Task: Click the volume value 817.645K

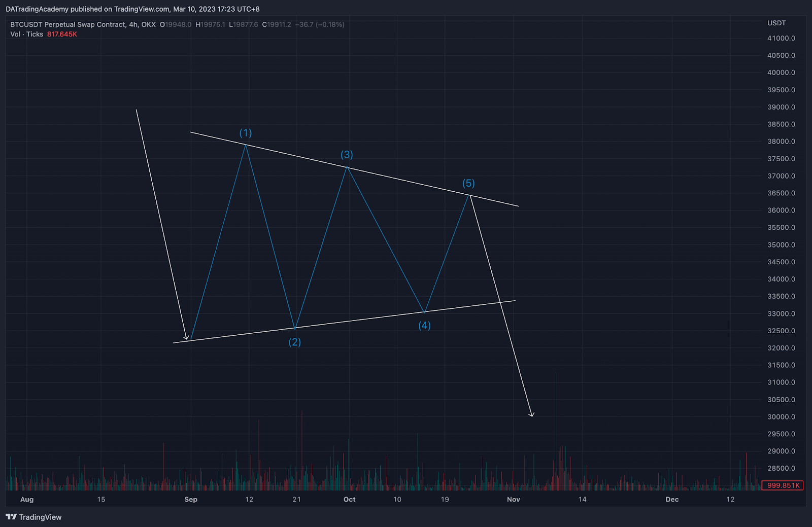Action: (62, 34)
